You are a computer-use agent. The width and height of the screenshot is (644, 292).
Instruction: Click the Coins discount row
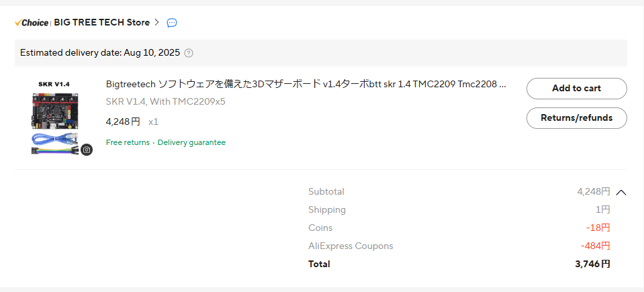pos(459,228)
